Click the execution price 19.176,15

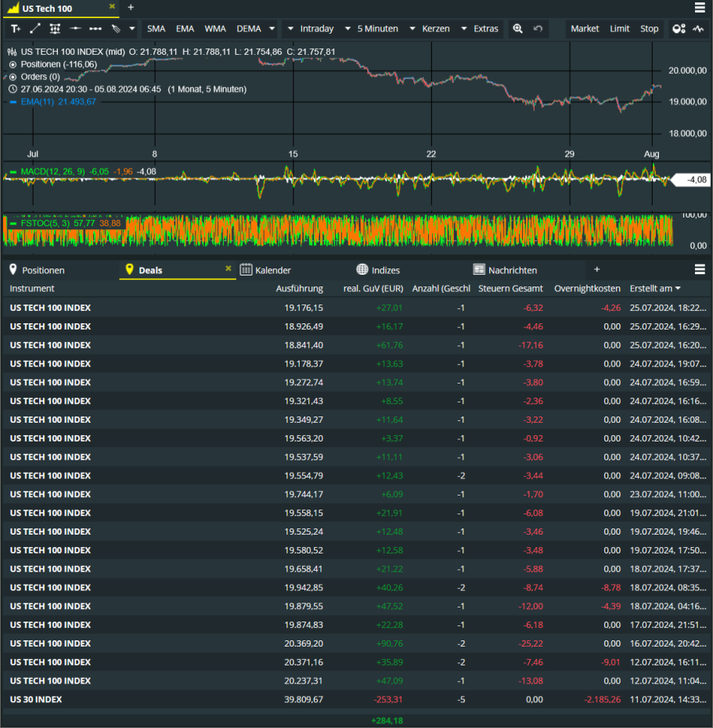click(x=304, y=308)
